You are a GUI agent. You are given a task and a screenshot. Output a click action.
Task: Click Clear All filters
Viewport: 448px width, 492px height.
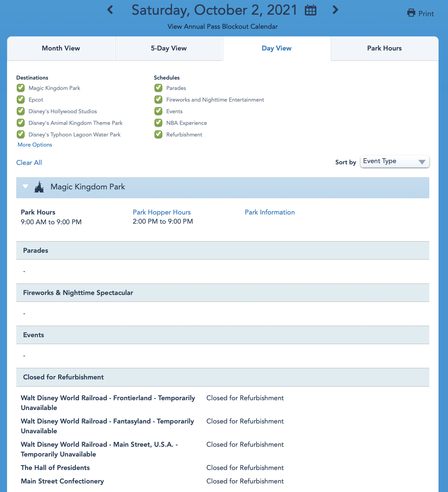click(29, 163)
